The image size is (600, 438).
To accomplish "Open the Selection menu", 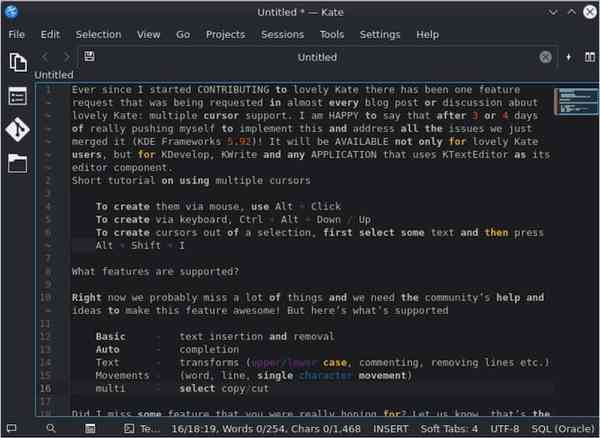I will (x=98, y=35).
